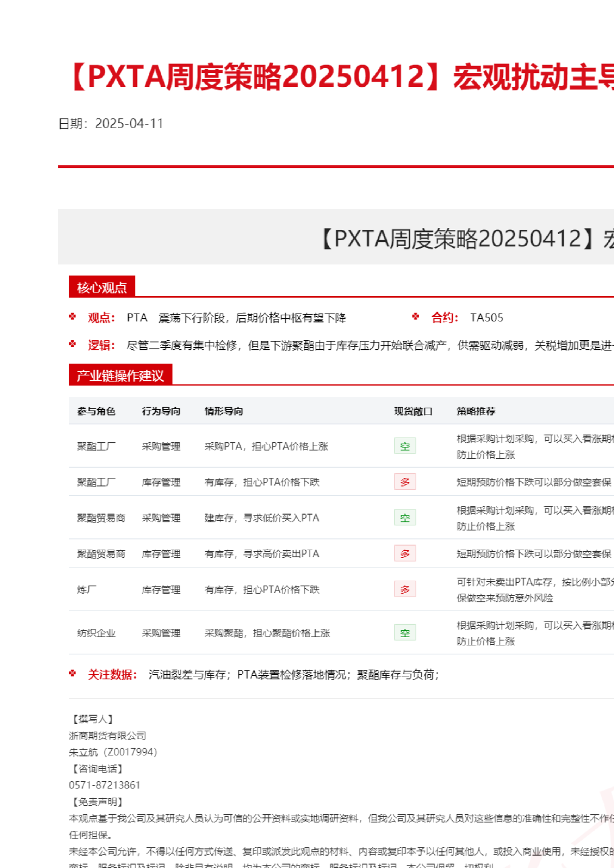Click the TA505 contract code

click(486, 318)
